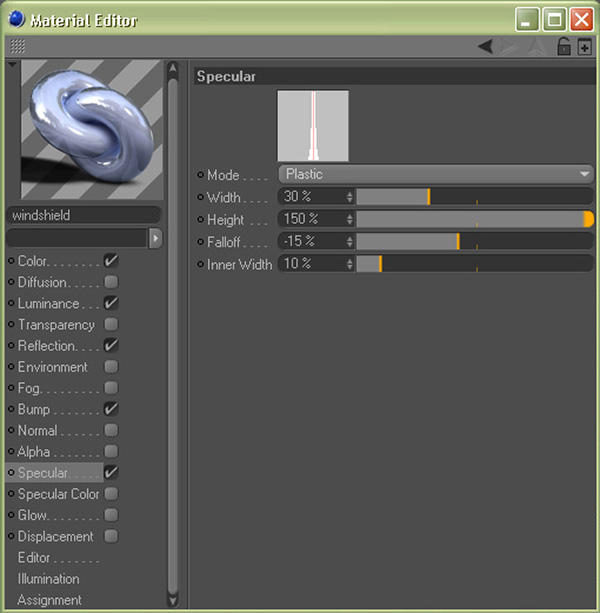
Task: Click the keyframe dot beside Width
Action: (x=201, y=197)
